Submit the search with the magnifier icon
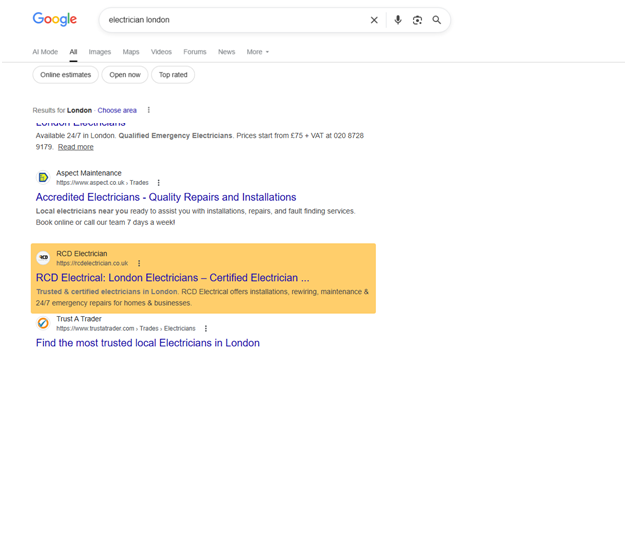This screenshot has height=556, width=627. click(x=437, y=20)
